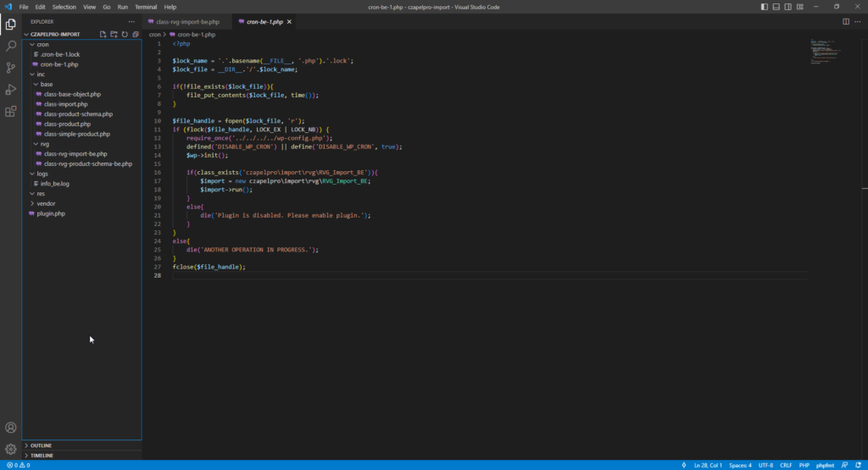This screenshot has width=868, height=470.
Task: Open the Manage gear icon
Action: (10, 449)
